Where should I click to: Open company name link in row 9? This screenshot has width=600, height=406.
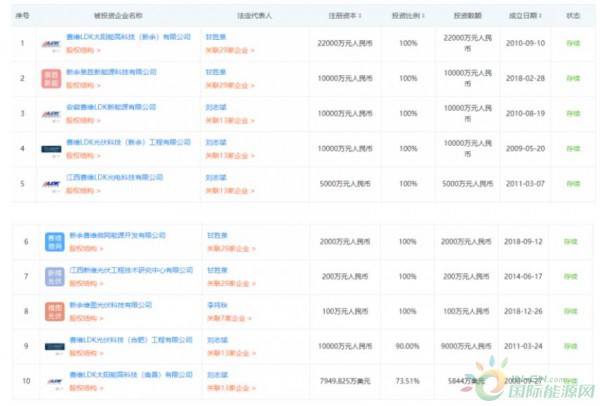tap(131, 340)
